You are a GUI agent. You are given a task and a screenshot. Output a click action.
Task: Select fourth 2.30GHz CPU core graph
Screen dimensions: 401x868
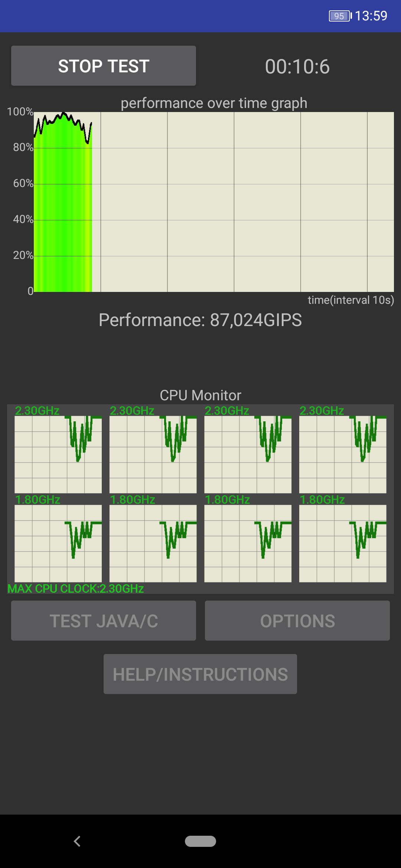[343, 454]
